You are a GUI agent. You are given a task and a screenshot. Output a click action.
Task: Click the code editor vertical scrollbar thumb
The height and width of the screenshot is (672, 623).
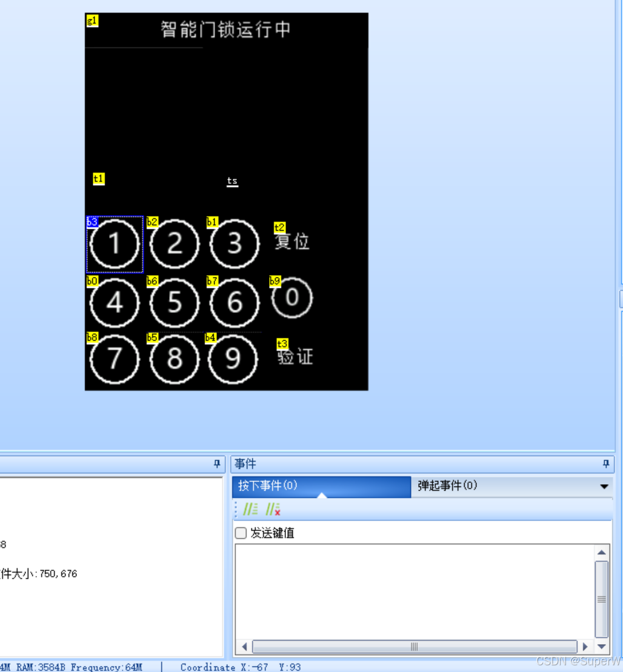[x=602, y=599]
